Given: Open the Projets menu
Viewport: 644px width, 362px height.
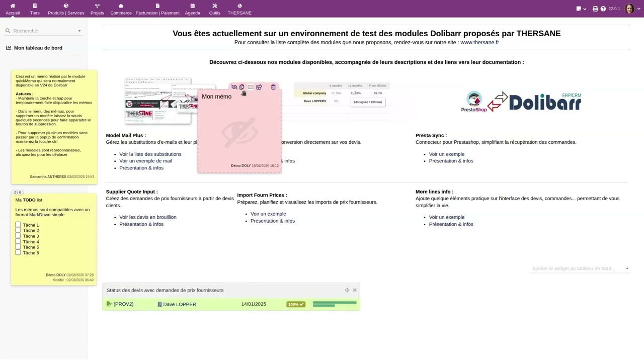Looking at the screenshot, I should tap(97, 9).
